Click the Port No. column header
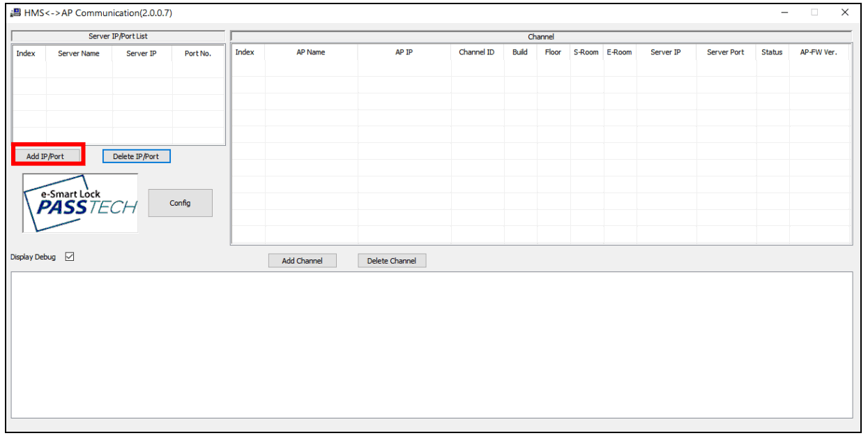 coord(198,54)
